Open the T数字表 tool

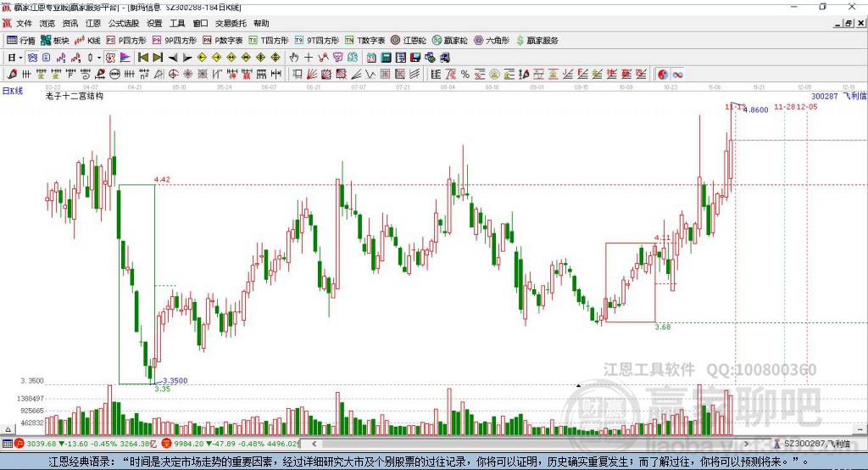click(364, 41)
